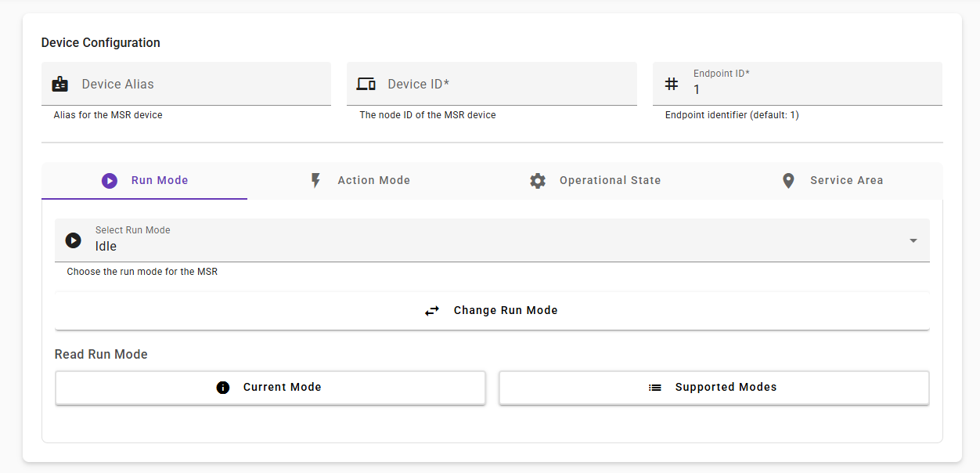Screen dimensions: 980x473
Task: Switch to the Run Mode tab
Action: [x=145, y=181]
